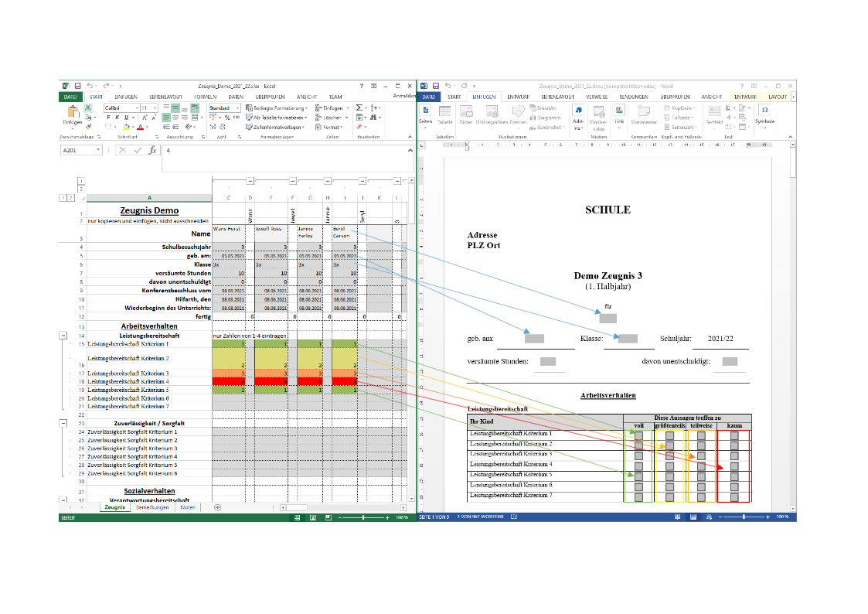Open the Word VERWEISE ribbon tab

pos(597,97)
